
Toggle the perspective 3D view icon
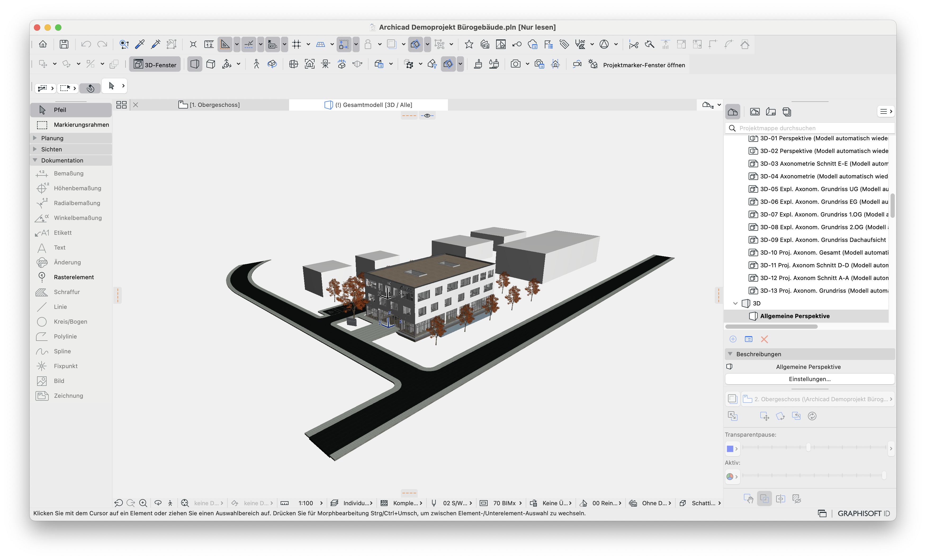pyautogui.click(x=195, y=64)
